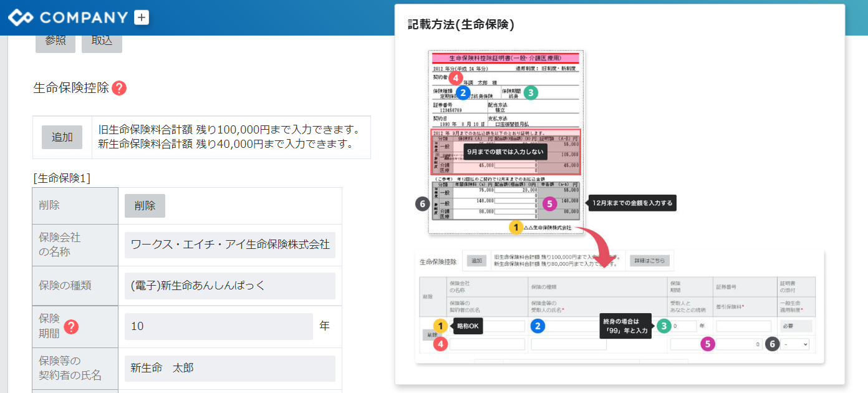
Task: Click the 年 unit after period field
Action: (x=324, y=326)
